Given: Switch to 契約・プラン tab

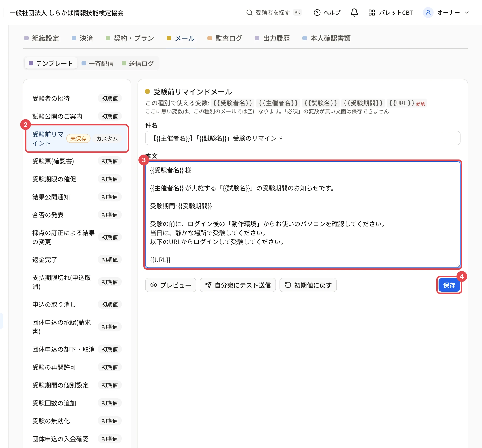Looking at the screenshot, I should [130, 38].
